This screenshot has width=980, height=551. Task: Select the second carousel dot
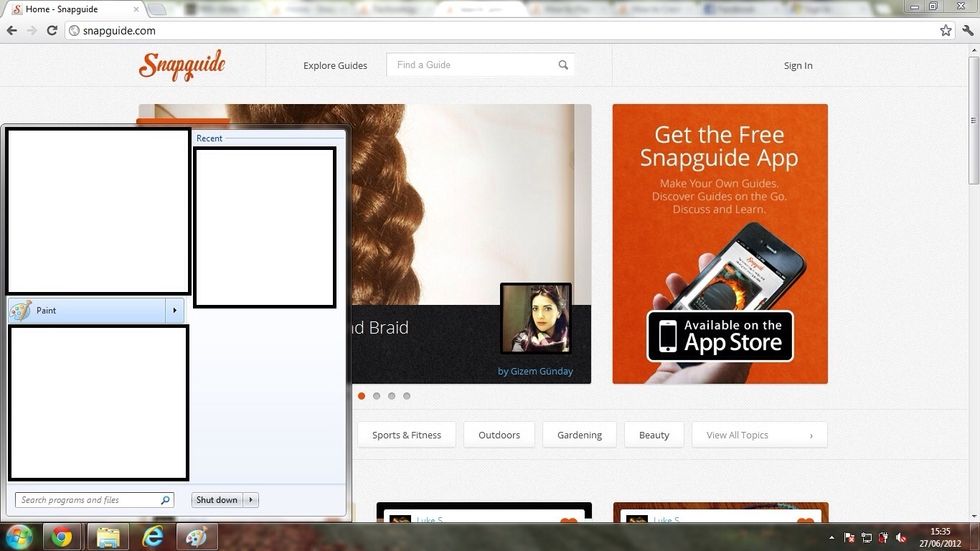coord(376,396)
